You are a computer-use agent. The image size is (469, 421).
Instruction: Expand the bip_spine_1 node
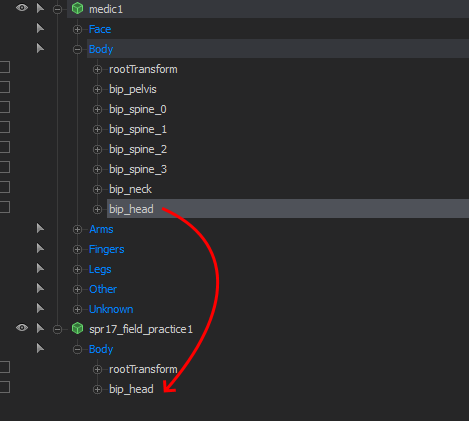tap(97, 130)
